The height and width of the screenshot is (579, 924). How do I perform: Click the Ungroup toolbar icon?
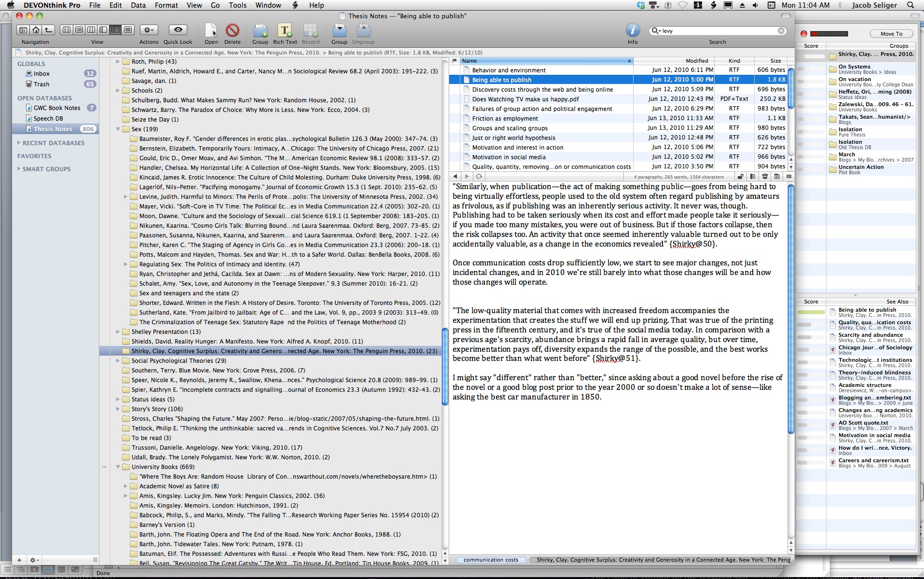click(363, 30)
